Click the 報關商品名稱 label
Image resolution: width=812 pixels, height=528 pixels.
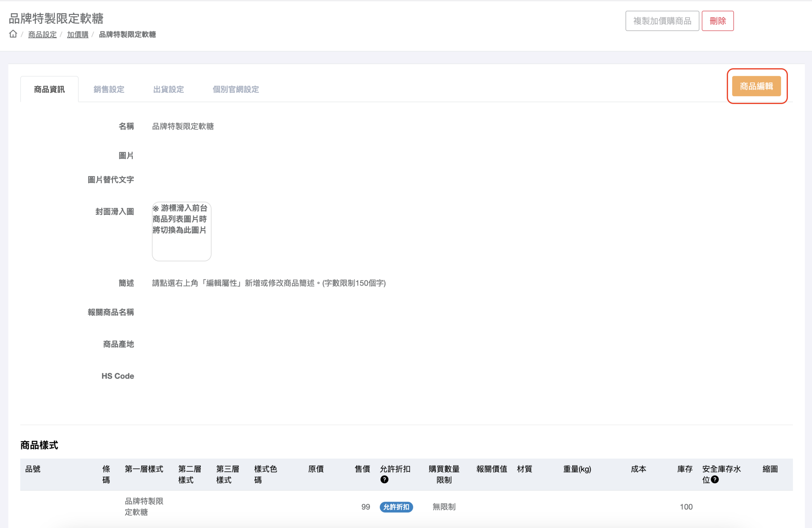pyautogui.click(x=111, y=312)
